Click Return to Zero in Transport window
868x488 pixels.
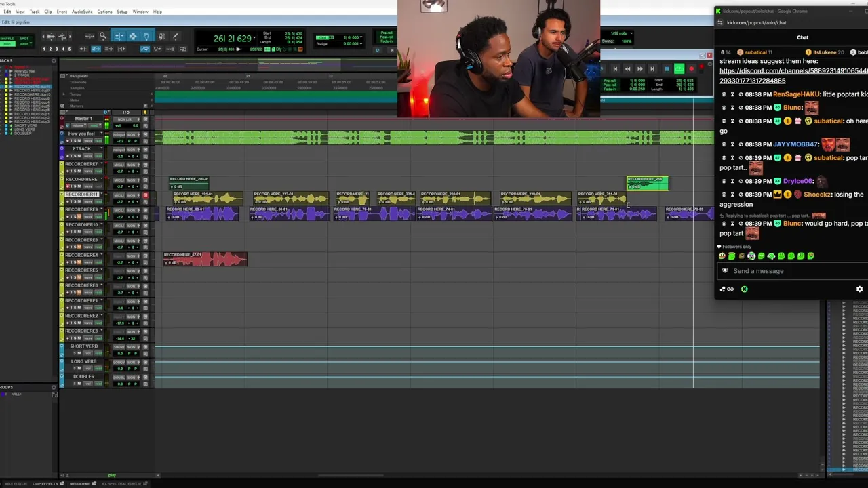pos(616,68)
